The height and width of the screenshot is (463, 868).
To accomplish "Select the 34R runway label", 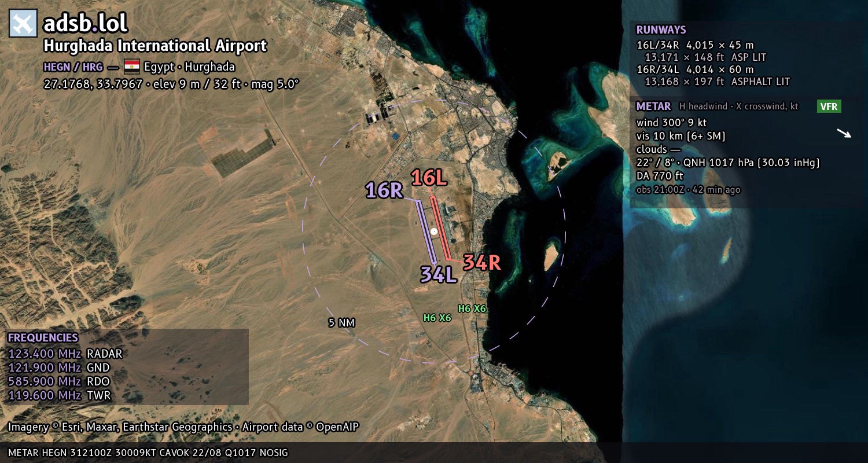I will coord(481,263).
